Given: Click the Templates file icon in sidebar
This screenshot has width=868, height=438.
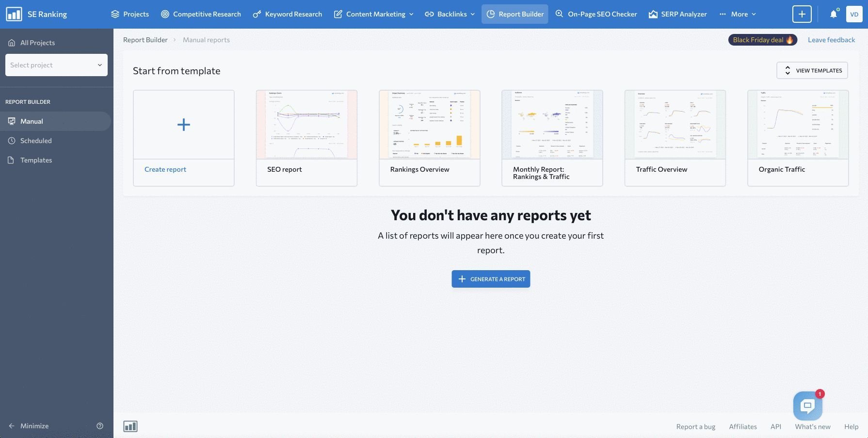Looking at the screenshot, I should (11, 160).
